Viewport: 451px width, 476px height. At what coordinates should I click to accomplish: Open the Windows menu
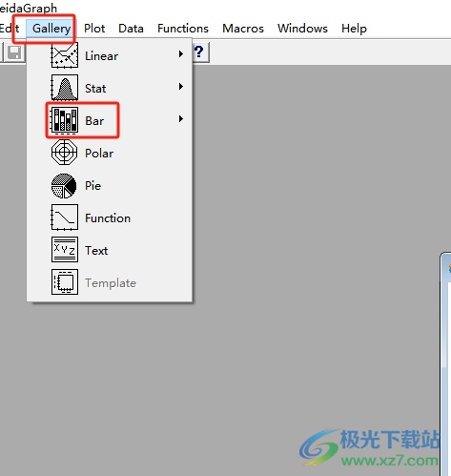302,29
